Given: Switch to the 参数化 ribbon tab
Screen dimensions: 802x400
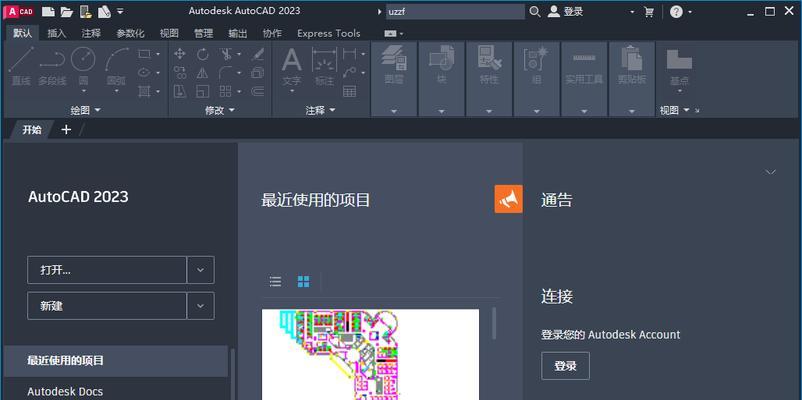Looking at the screenshot, I should click(130, 33).
